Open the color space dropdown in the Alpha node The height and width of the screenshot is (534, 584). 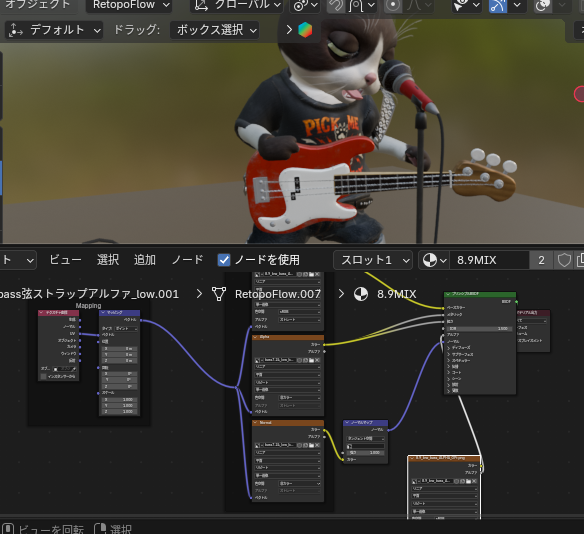[299, 398]
